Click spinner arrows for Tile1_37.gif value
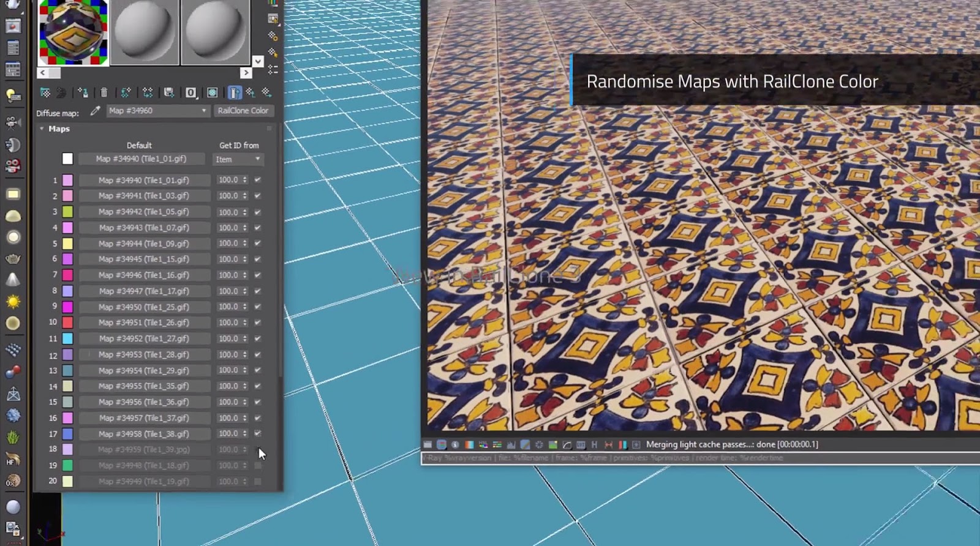The image size is (980, 546). click(245, 418)
